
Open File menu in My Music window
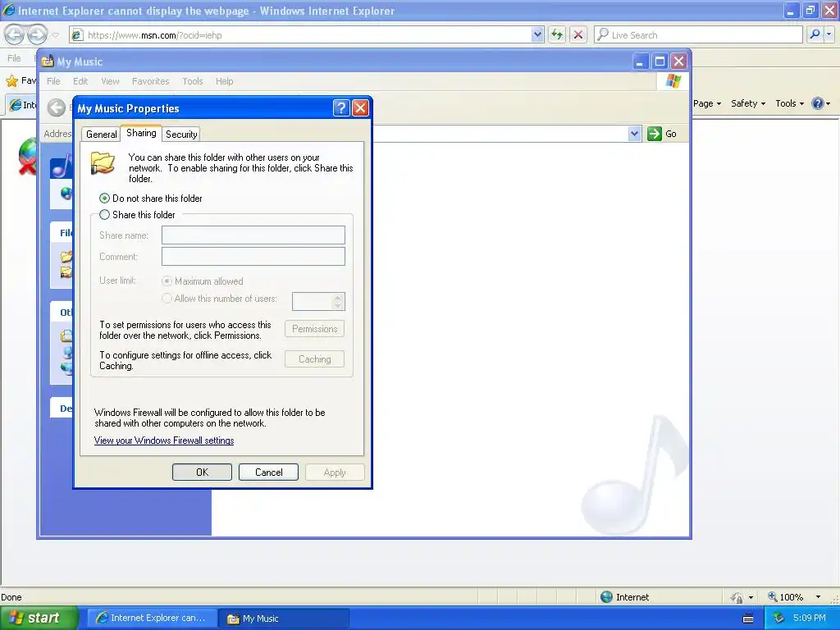click(53, 81)
